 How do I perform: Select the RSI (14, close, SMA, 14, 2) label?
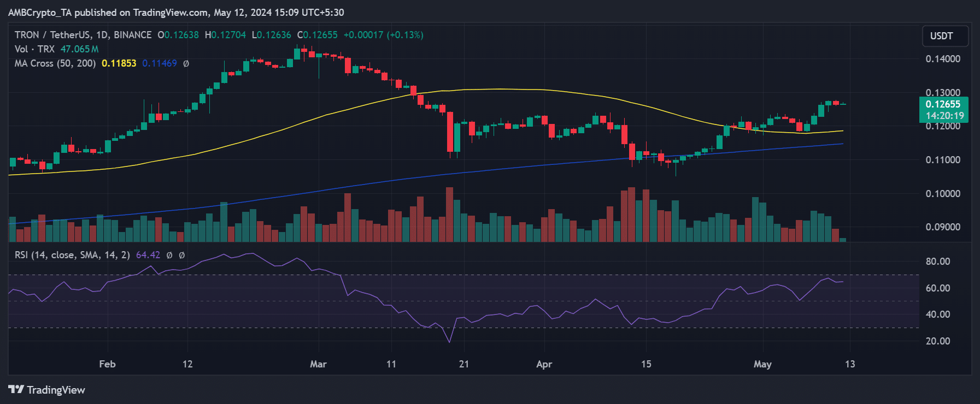pyautogui.click(x=72, y=255)
